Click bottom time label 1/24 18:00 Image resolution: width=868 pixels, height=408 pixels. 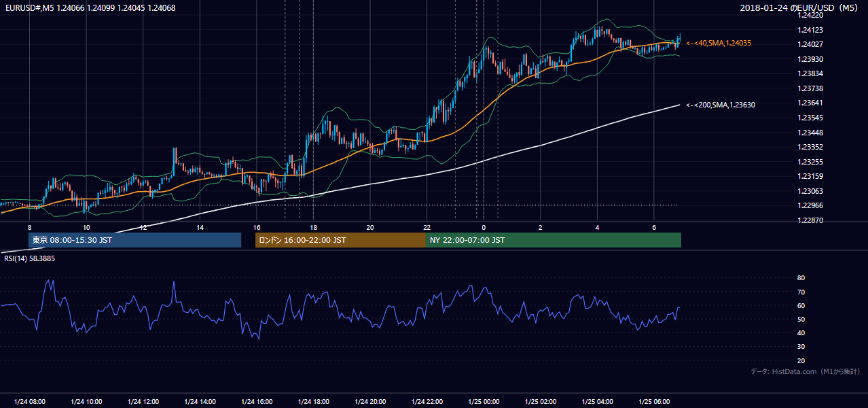313,402
